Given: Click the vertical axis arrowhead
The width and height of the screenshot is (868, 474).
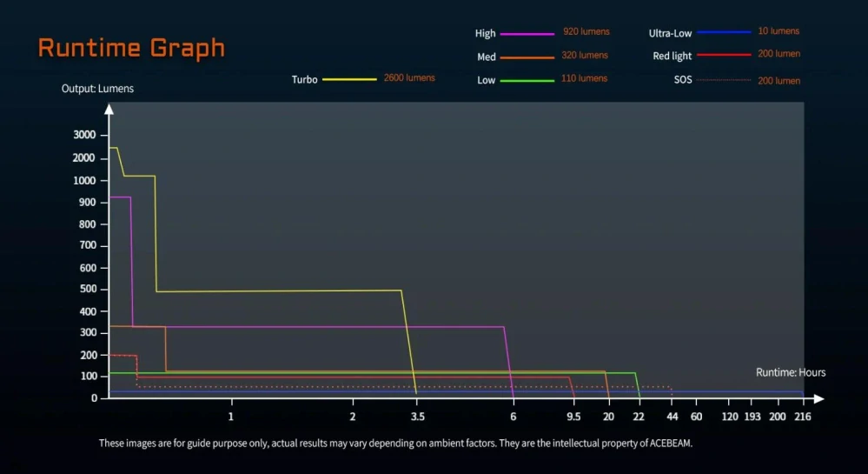Looking at the screenshot, I should click(x=109, y=110).
